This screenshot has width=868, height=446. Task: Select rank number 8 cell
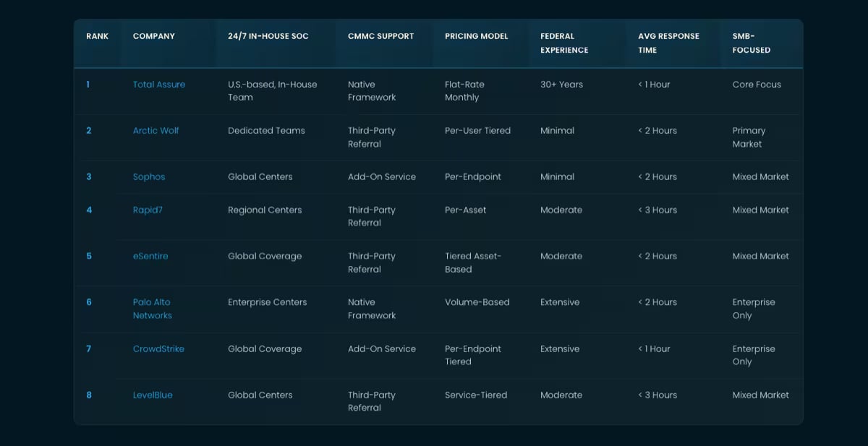89,395
